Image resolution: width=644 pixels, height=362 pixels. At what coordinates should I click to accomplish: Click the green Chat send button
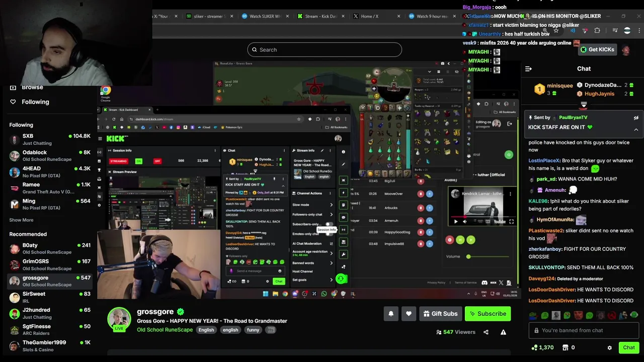629,347
